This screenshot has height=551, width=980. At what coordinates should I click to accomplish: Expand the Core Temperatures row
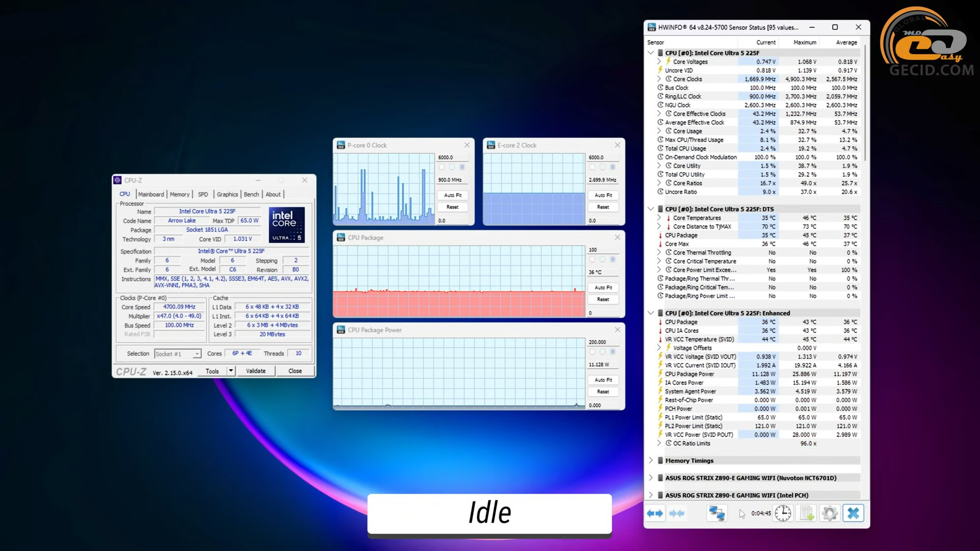659,218
